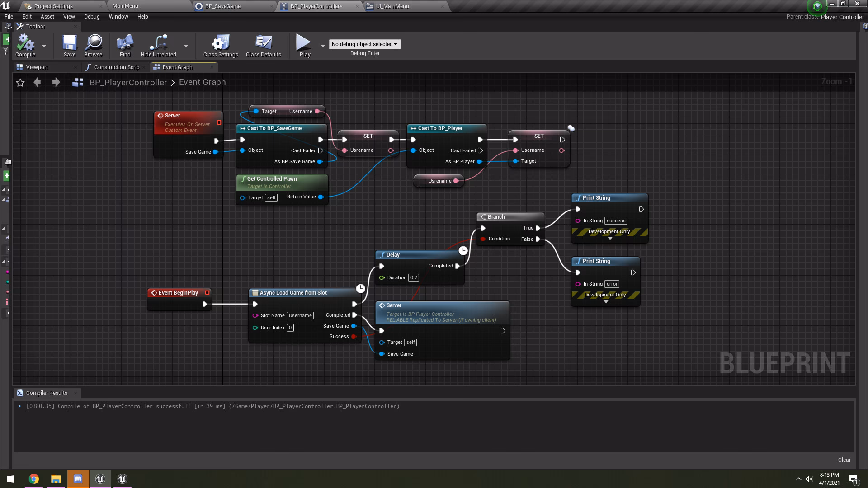This screenshot has width=868, height=488.
Task: Star this graph as a favorite
Action: [20, 82]
